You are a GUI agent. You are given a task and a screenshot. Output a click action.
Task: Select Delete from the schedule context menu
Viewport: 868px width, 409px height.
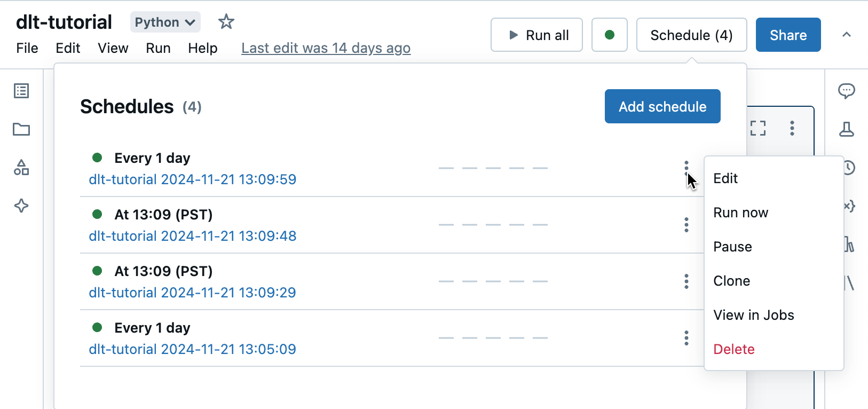733,349
